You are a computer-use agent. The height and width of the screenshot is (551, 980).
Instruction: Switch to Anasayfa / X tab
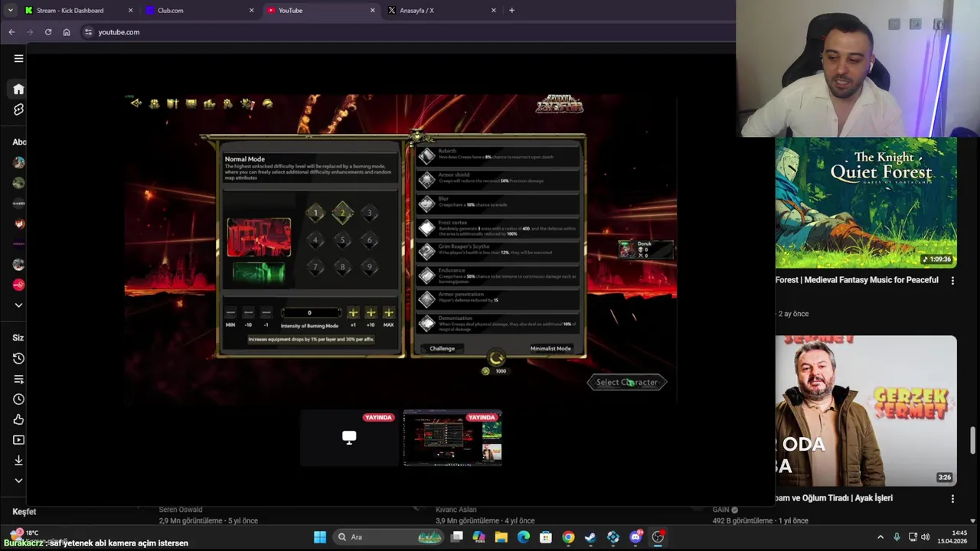click(x=442, y=11)
